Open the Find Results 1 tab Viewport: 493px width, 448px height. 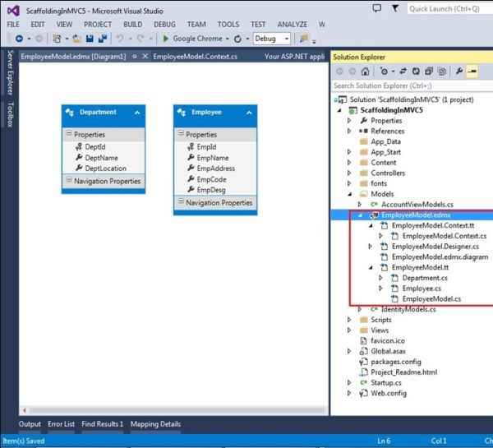103,424
